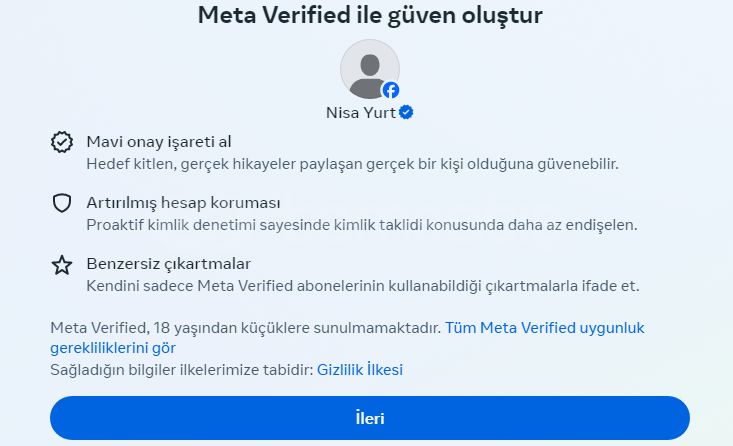The width and height of the screenshot is (733, 446).
Task: Click the İleri button
Action: click(x=370, y=418)
